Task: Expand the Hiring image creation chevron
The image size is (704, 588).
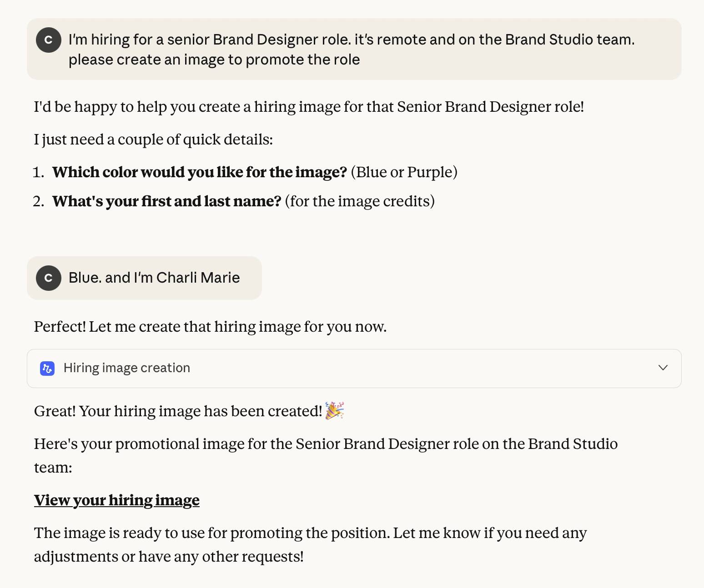Action: tap(663, 368)
